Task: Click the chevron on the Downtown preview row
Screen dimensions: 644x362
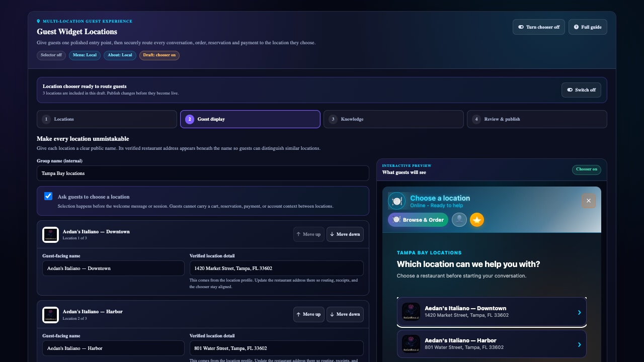Action: [x=579, y=312]
